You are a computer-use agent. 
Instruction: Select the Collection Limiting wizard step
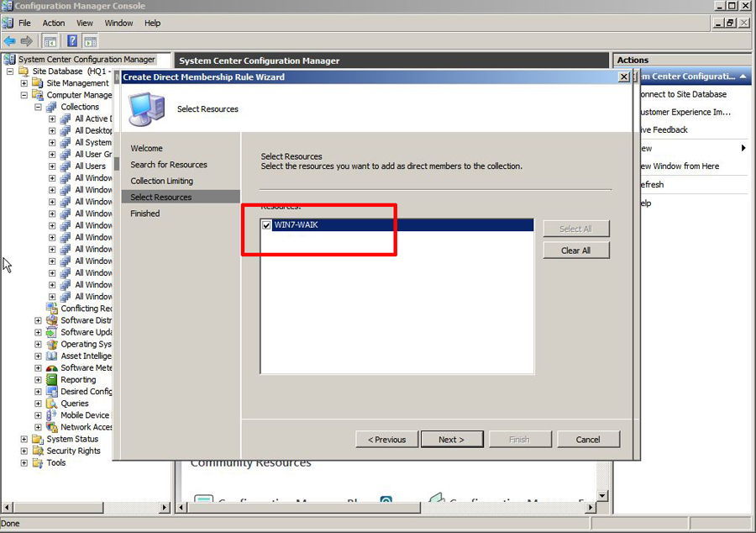pyautogui.click(x=161, y=181)
